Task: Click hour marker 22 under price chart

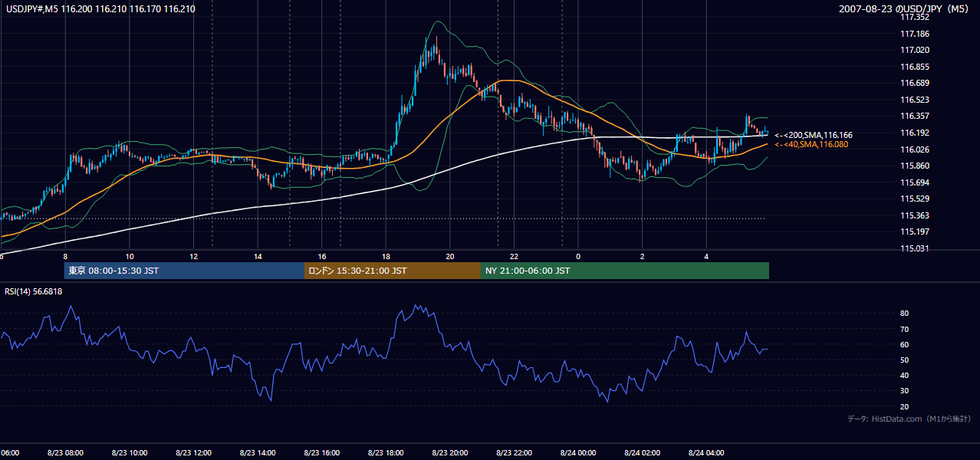Action: click(x=514, y=257)
